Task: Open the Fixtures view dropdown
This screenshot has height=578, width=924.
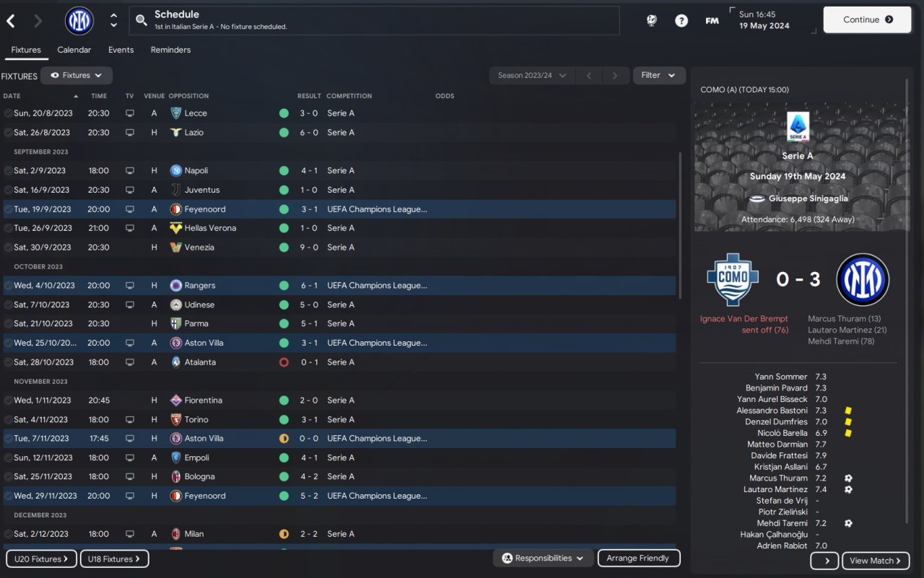Action: click(x=77, y=75)
